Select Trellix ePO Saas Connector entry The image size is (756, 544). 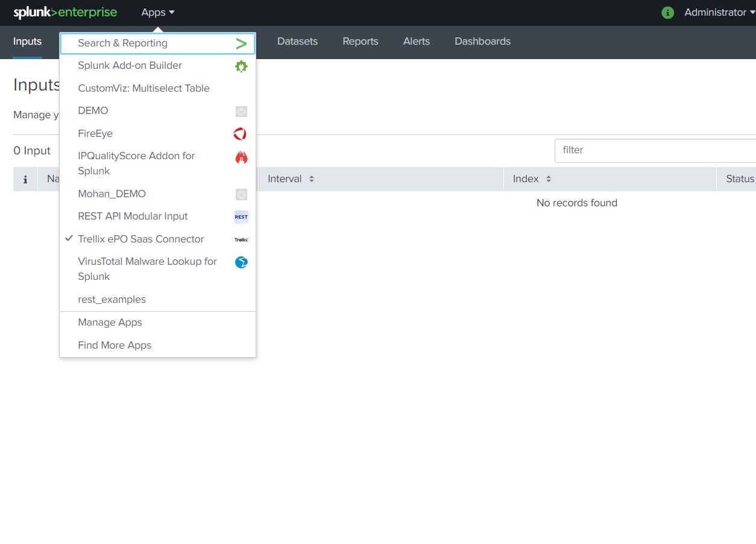(157, 239)
